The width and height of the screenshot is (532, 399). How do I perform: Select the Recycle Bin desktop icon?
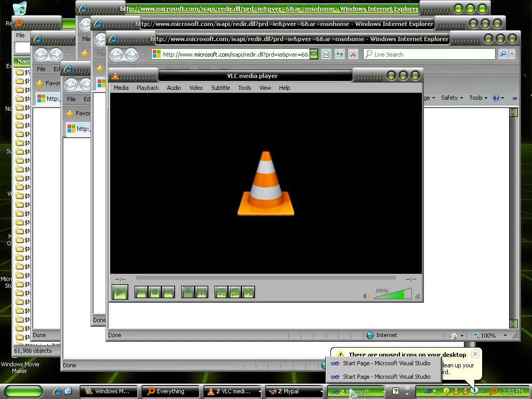[x=21, y=7]
